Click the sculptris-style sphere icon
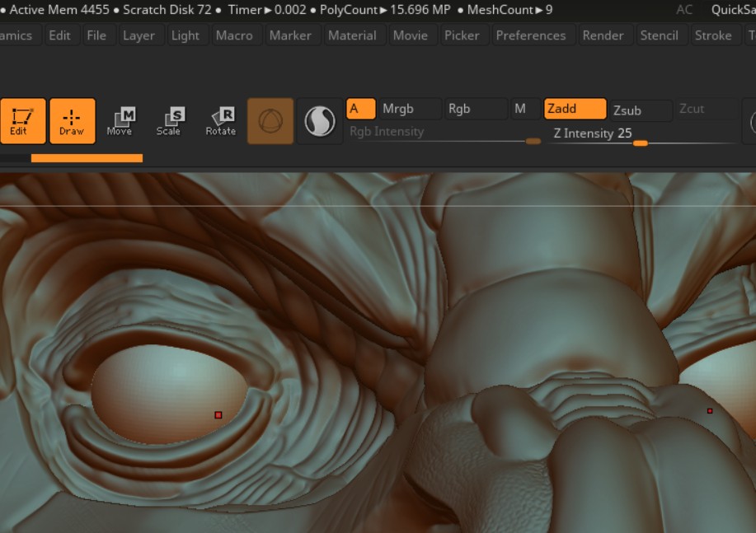 [x=320, y=121]
